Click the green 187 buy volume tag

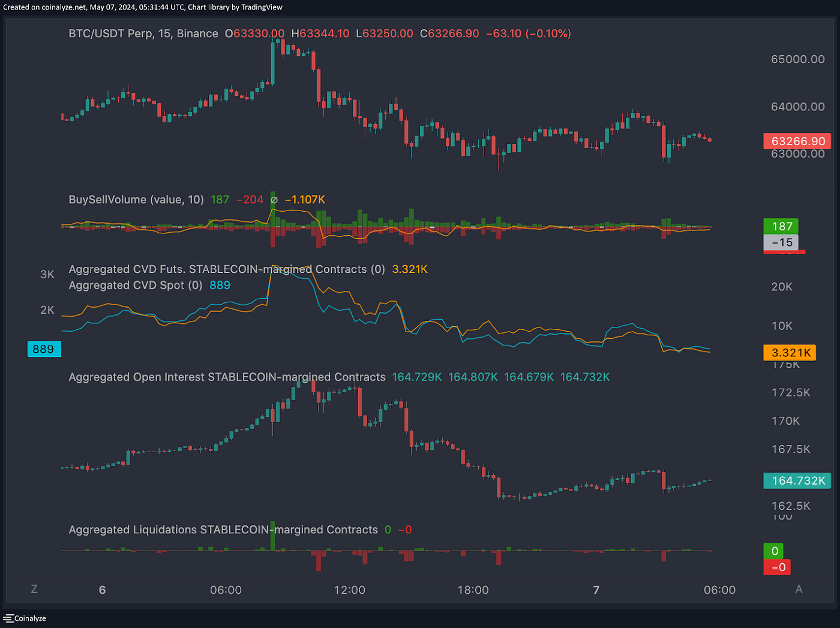(x=781, y=226)
